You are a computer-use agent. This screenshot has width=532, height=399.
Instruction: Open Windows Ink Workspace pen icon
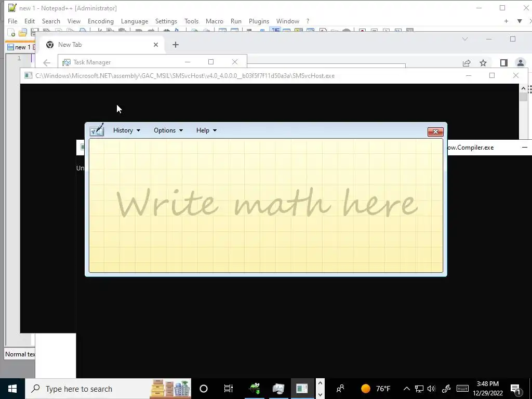pyautogui.click(x=446, y=389)
